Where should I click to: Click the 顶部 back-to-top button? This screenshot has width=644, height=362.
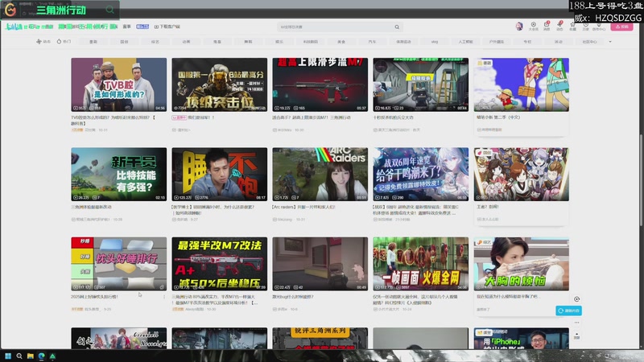576,336
